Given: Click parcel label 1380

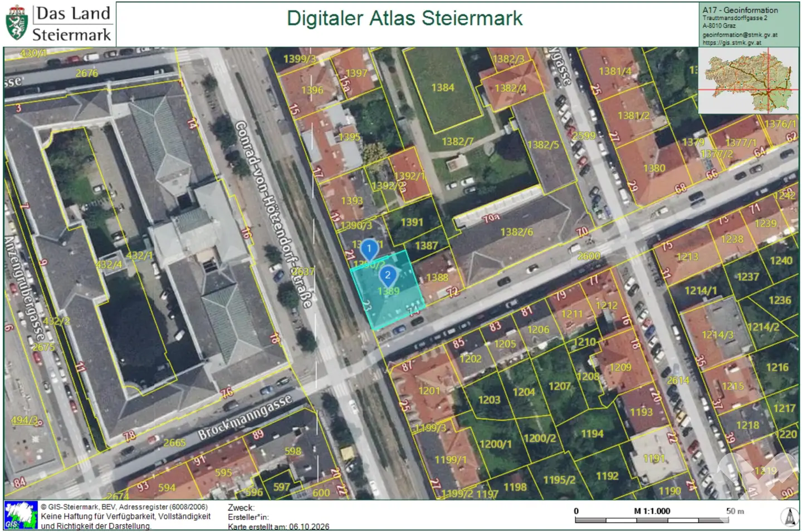Looking at the screenshot, I should [x=654, y=168].
